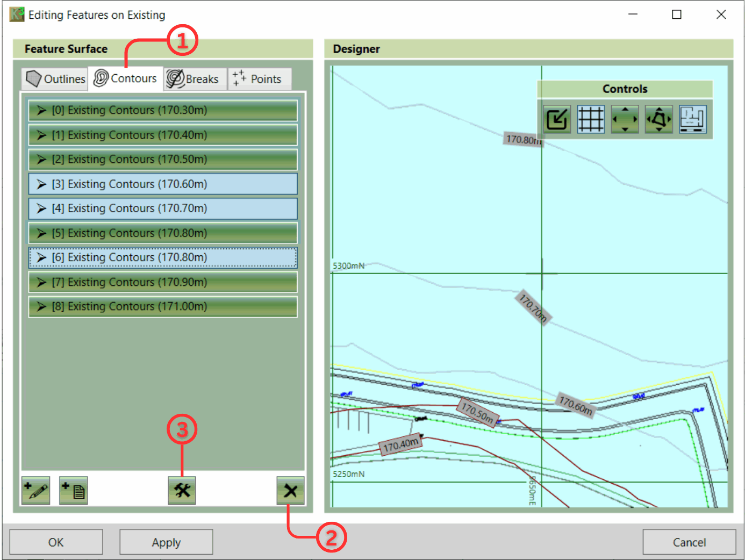
Task: Click the rotate view icon in Controls
Action: click(x=658, y=119)
